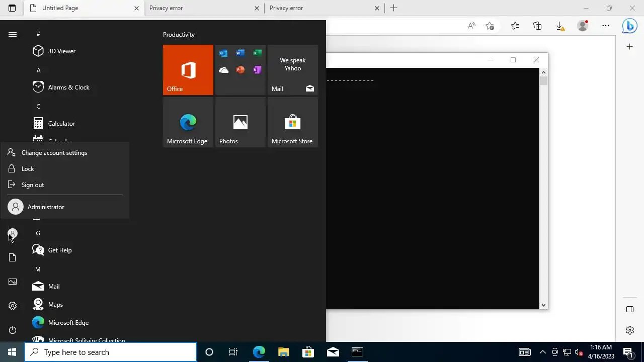The height and width of the screenshot is (362, 644).
Task: Open Downloads in Edge toolbar
Action: coord(559,26)
